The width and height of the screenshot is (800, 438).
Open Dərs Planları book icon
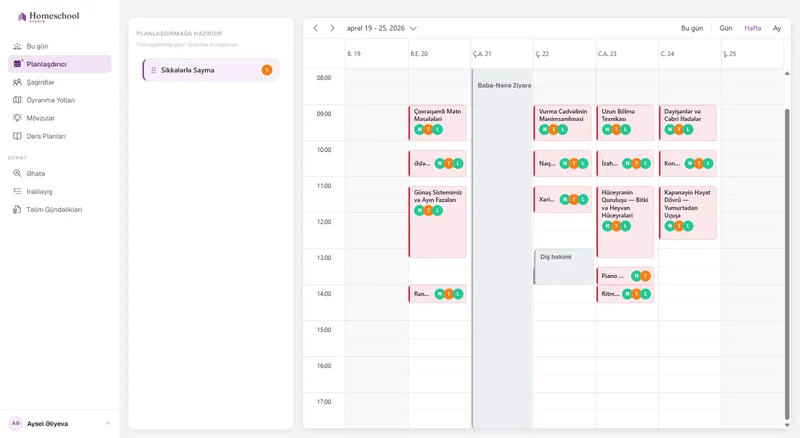(17, 136)
